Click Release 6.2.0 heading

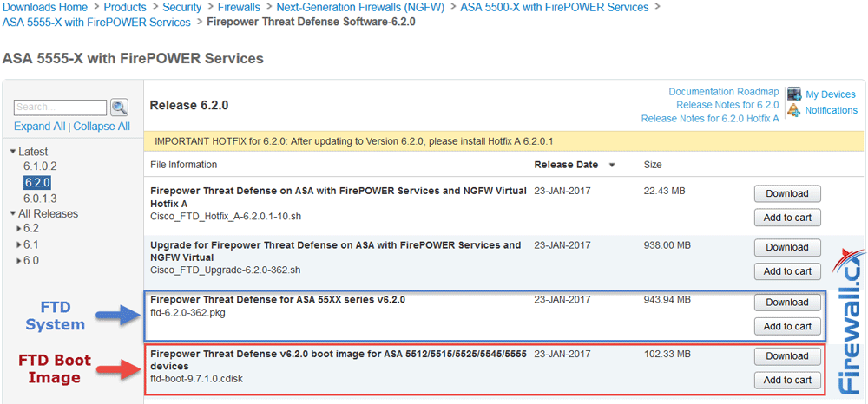(x=189, y=105)
